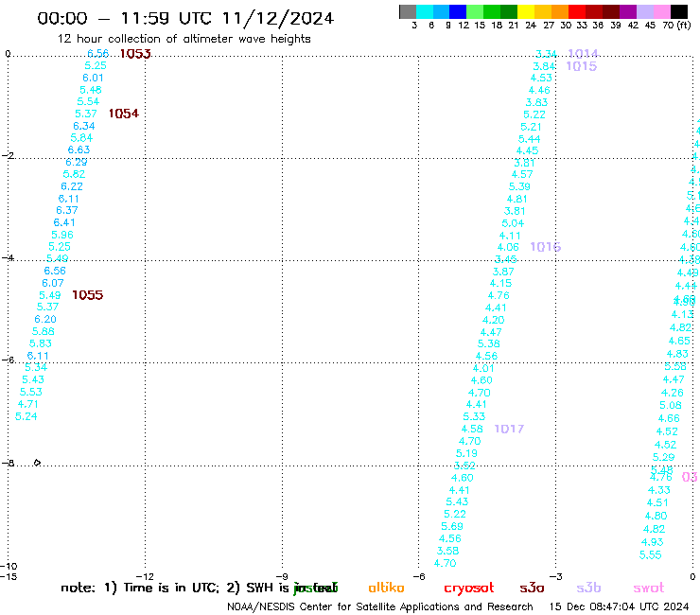Pick the bright red swatch in the legend
This screenshot has width=700, height=615.
point(577,11)
